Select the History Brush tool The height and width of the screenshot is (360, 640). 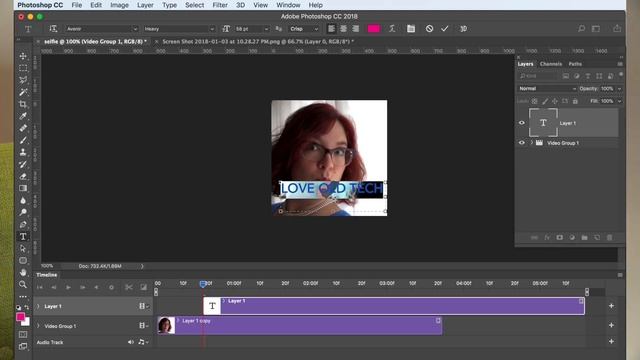(x=23, y=164)
